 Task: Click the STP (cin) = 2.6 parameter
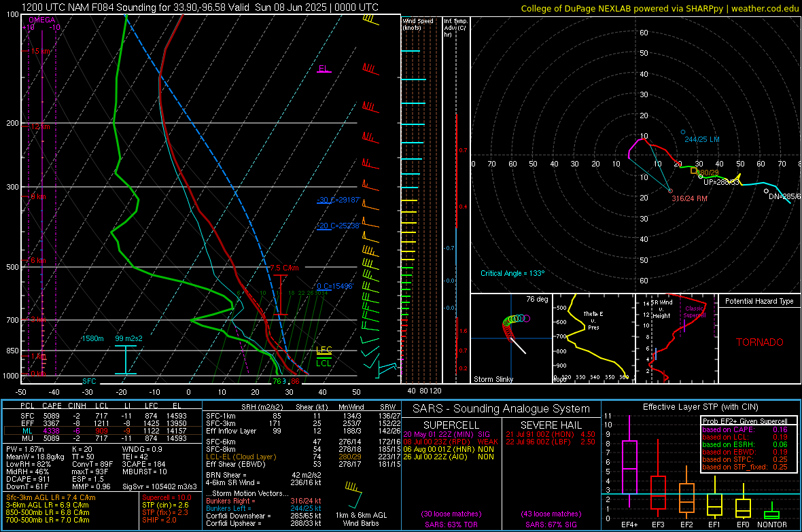(165, 505)
